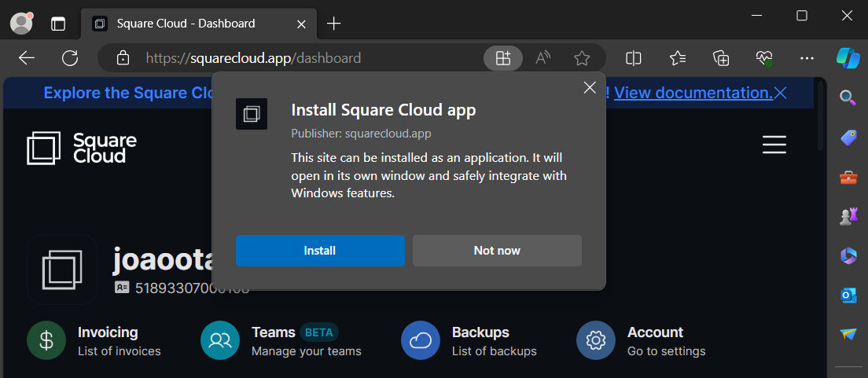Open Browser essentials heart icon

[764, 58]
